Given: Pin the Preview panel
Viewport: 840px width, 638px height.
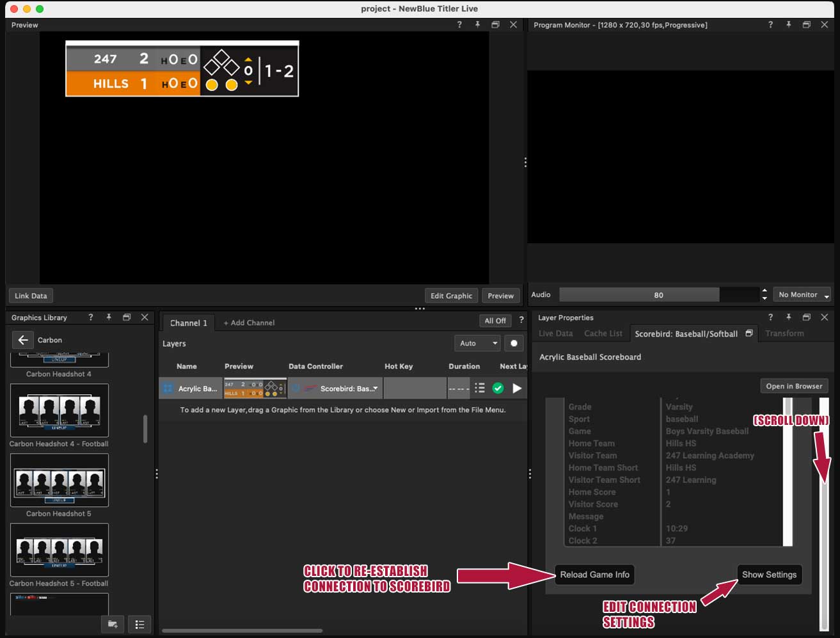Looking at the screenshot, I should tap(477, 24).
